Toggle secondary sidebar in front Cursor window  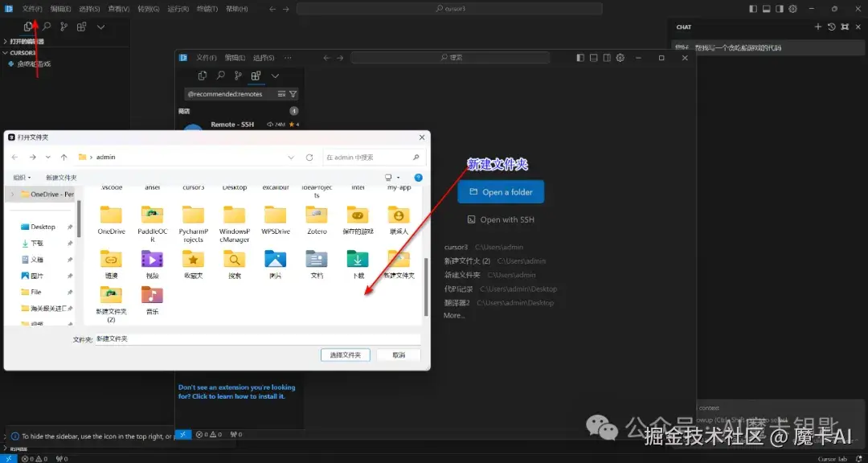click(x=607, y=58)
